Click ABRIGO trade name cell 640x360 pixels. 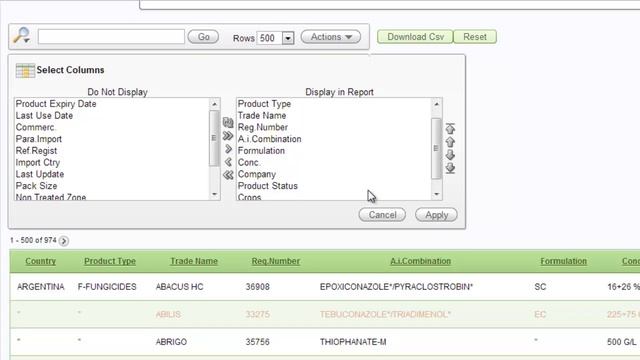pos(171,342)
